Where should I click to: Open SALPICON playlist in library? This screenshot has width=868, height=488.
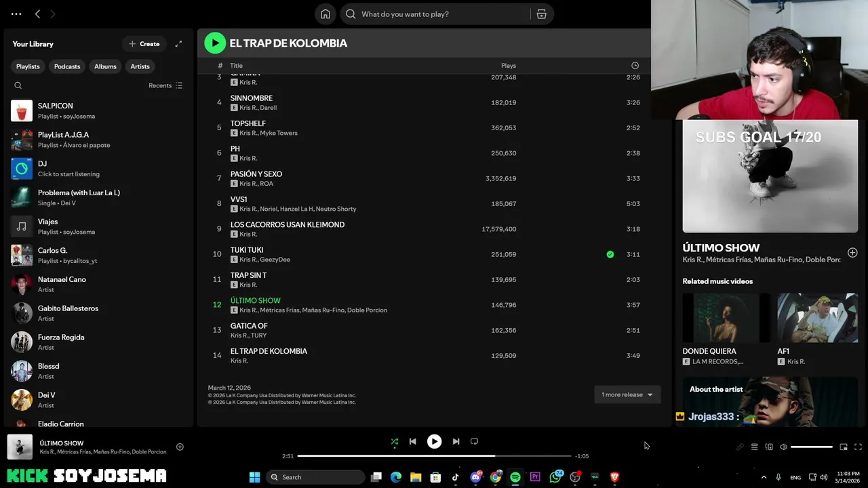(x=98, y=111)
